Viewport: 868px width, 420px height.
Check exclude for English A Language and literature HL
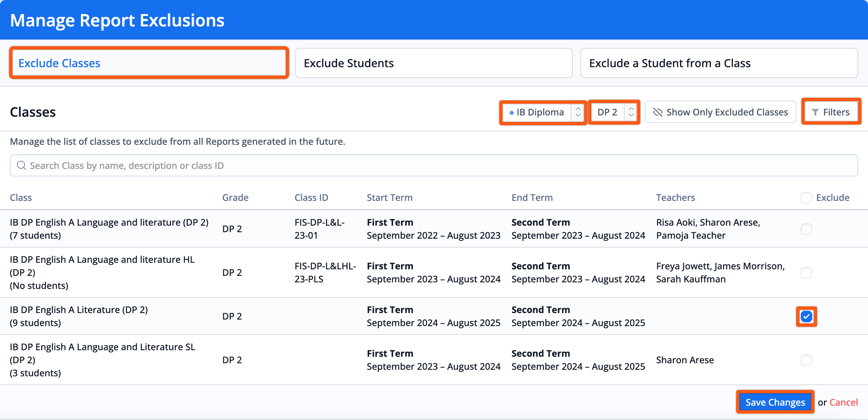pos(806,273)
